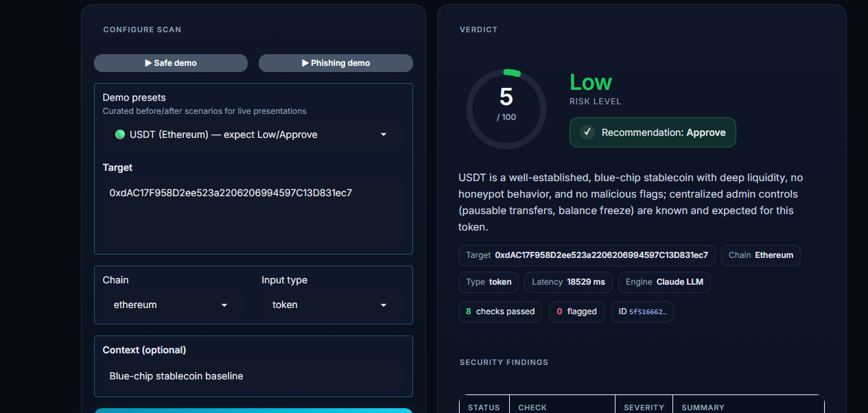This screenshot has height=413, width=868.
Task: Select the Chain Ethereum chip
Action: pyautogui.click(x=761, y=255)
